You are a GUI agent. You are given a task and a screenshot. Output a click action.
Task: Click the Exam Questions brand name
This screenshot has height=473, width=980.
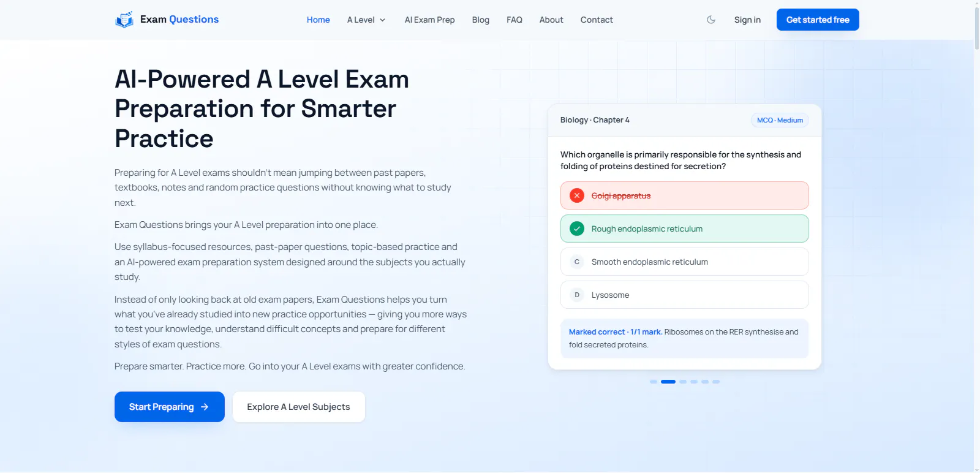[179, 19]
